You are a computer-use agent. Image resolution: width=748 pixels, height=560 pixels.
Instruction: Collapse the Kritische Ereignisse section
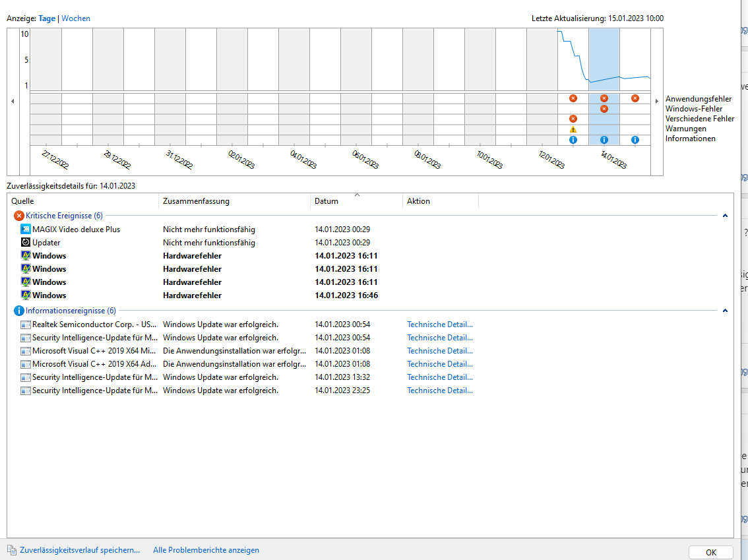[x=724, y=215]
